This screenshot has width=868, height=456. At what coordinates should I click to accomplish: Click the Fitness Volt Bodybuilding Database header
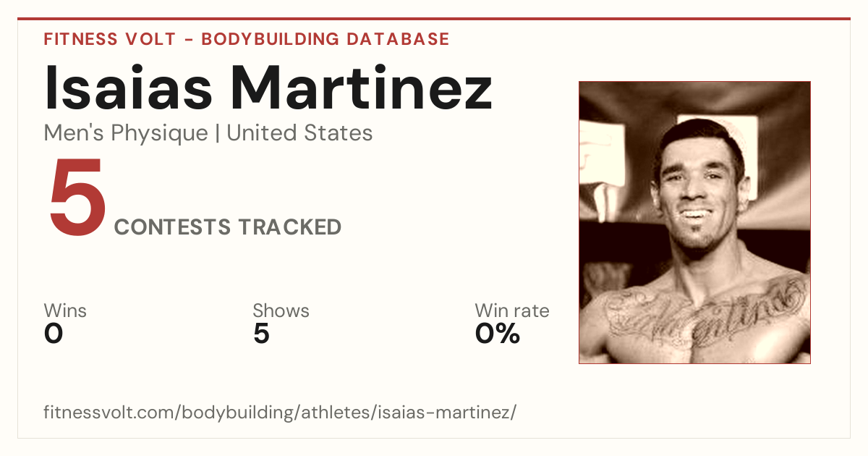coord(247,39)
